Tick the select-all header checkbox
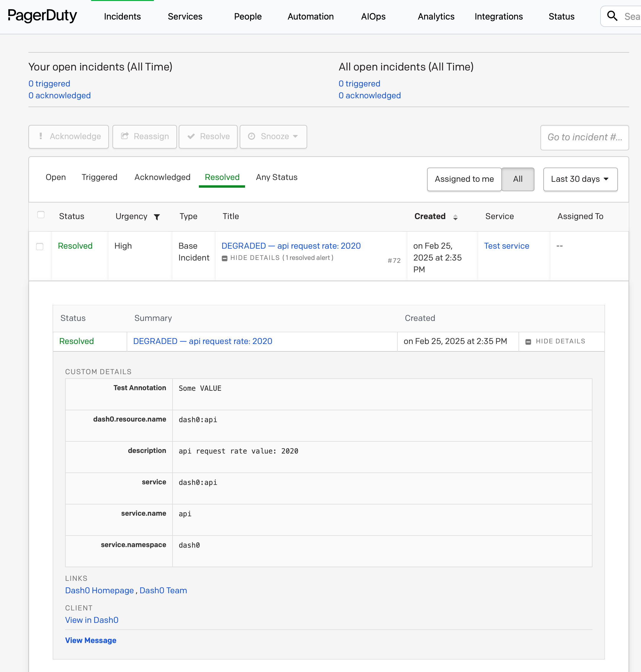 coord(41,215)
